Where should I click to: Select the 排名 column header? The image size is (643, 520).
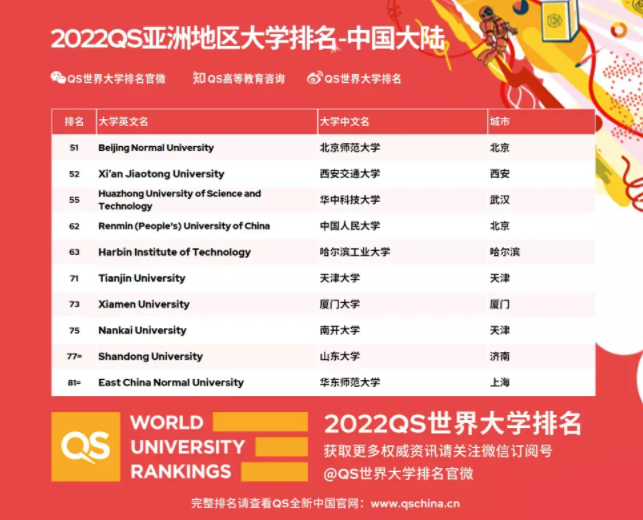tap(74, 121)
